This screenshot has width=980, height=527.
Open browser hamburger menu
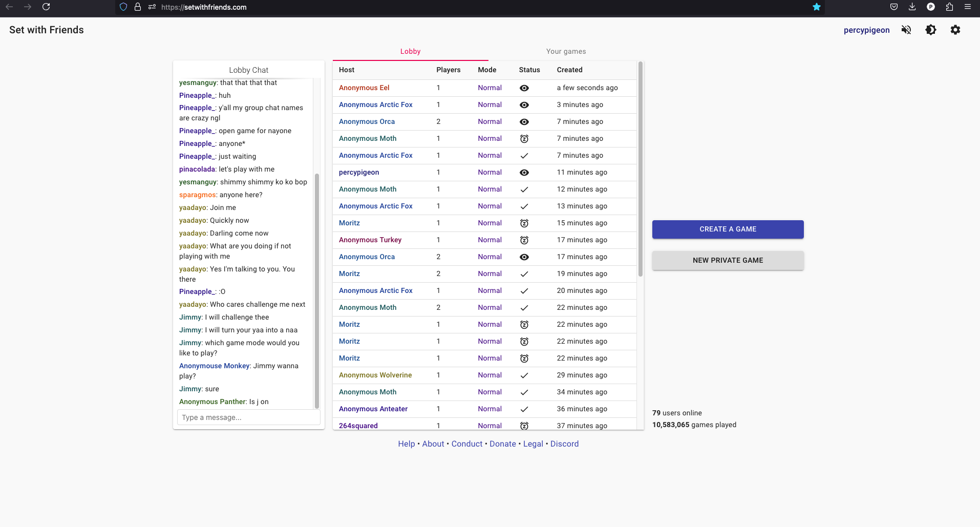pyautogui.click(x=967, y=7)
